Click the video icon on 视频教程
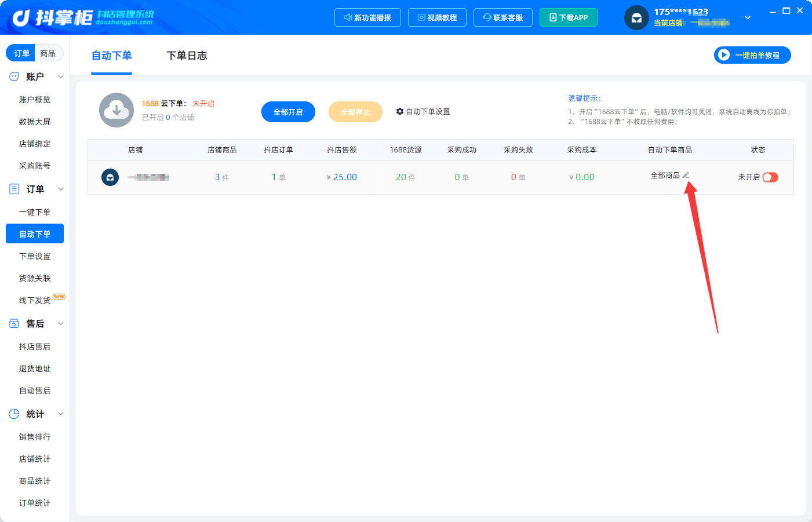812x522 pixels. tap(421, 17)
